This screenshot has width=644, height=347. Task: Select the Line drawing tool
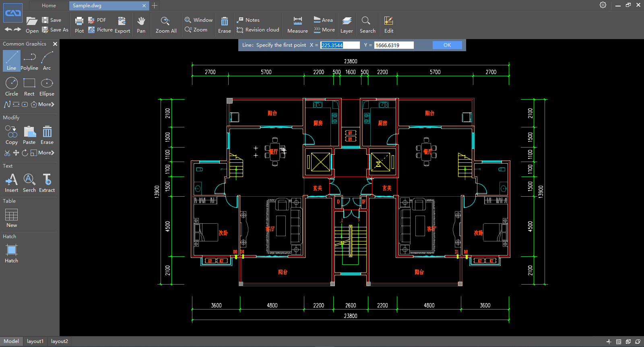coord(11,60)
